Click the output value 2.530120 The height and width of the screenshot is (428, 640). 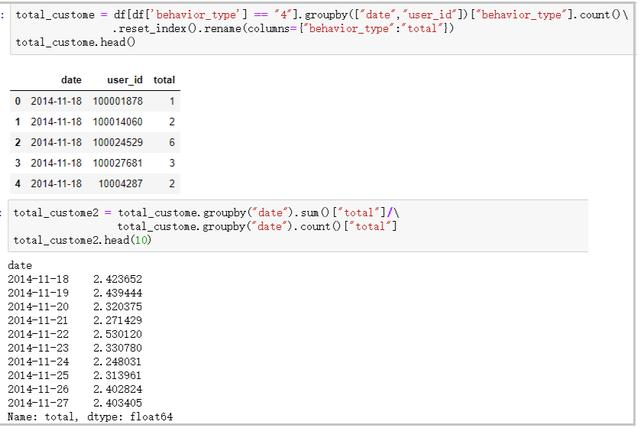[118, 333]
